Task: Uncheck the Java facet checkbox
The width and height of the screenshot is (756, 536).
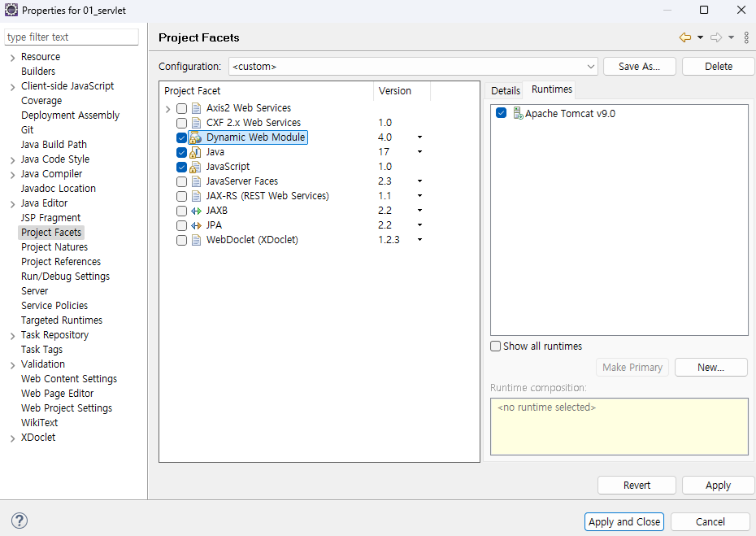Action: (181, 152)
